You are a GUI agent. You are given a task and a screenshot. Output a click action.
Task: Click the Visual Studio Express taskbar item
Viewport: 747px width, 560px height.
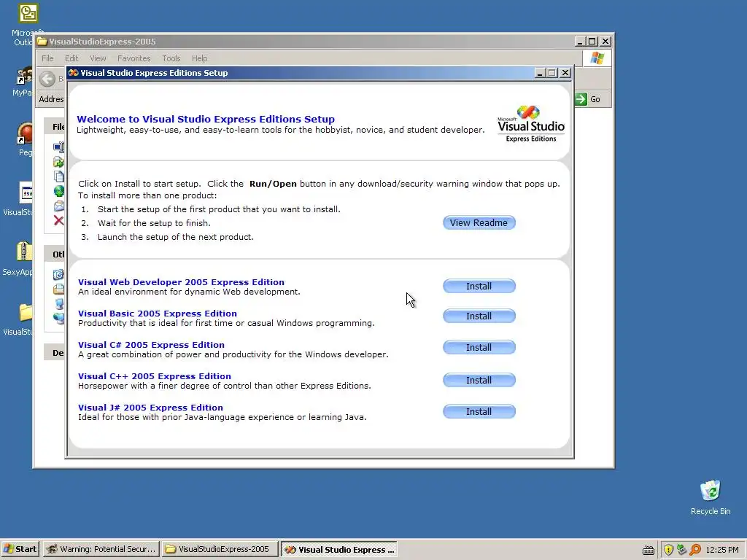coord(339,549)
